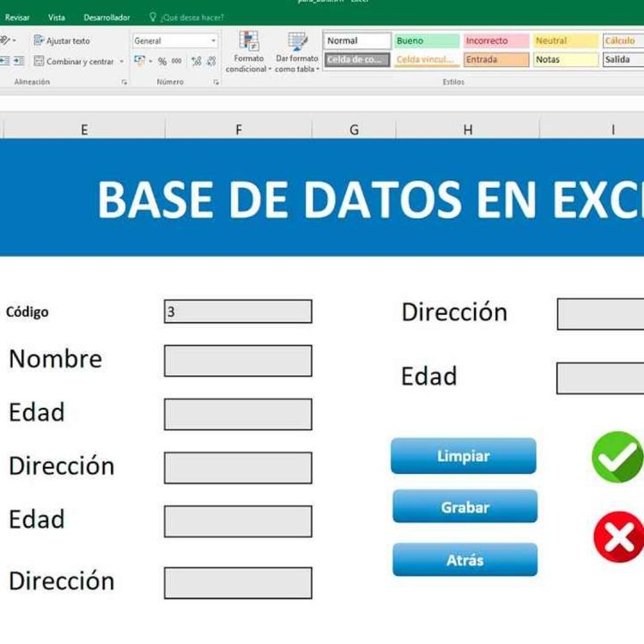Select column F header

tap(239, 130)
